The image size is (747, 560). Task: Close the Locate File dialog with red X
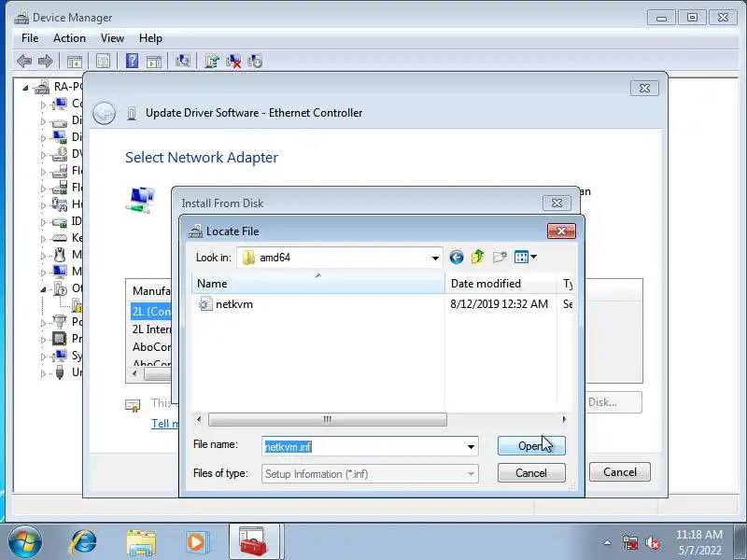coord(562,231)
